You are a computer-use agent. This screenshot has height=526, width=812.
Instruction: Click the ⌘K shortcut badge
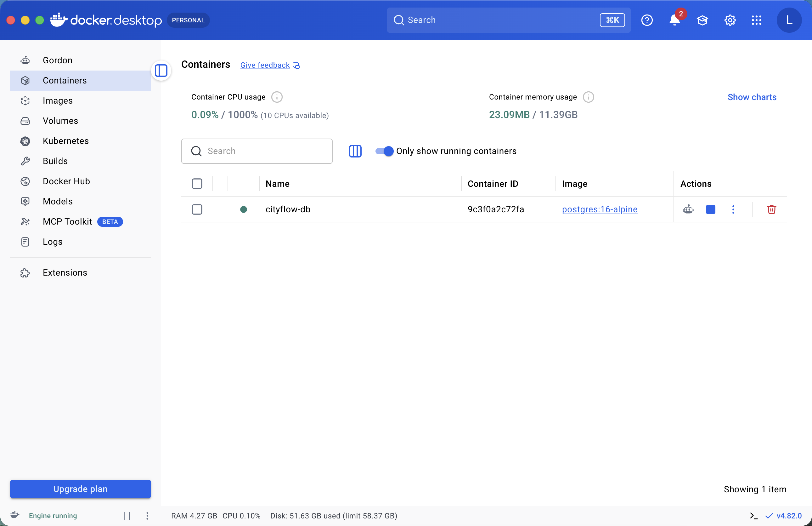point(612,20)
